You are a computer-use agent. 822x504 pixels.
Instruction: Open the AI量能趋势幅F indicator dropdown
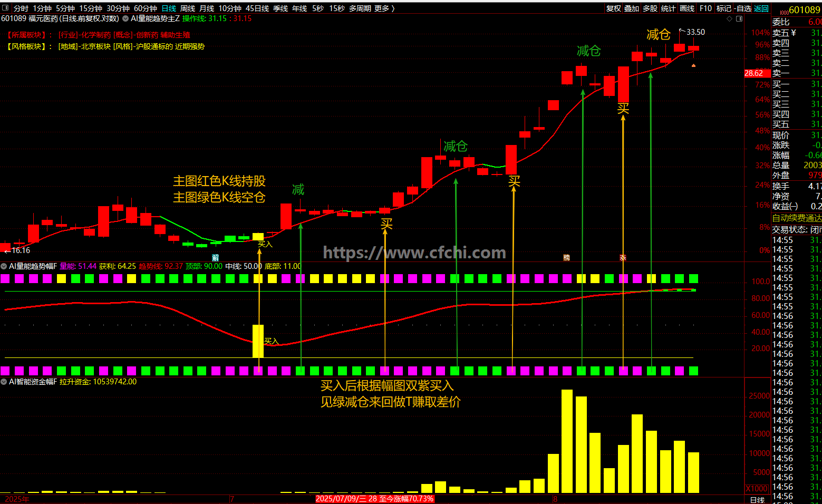pos(4,266)
